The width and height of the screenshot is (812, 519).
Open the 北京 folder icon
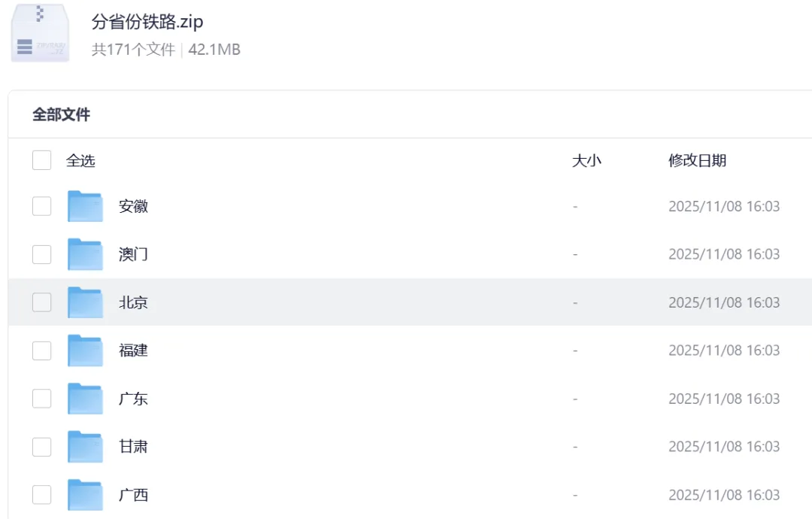click(x=86, y=302)
